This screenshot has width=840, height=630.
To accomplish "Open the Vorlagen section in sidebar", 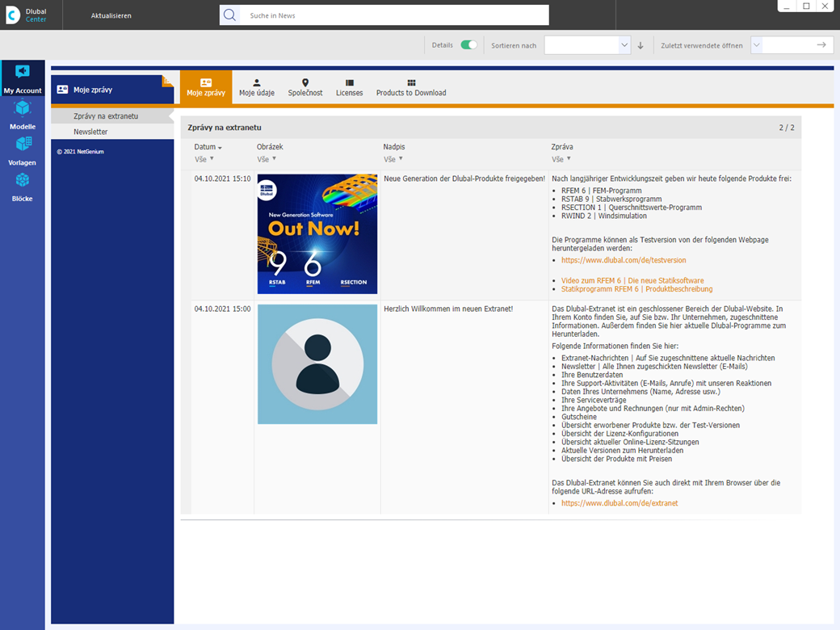I will pyautogui.click(x=23, y=150).
